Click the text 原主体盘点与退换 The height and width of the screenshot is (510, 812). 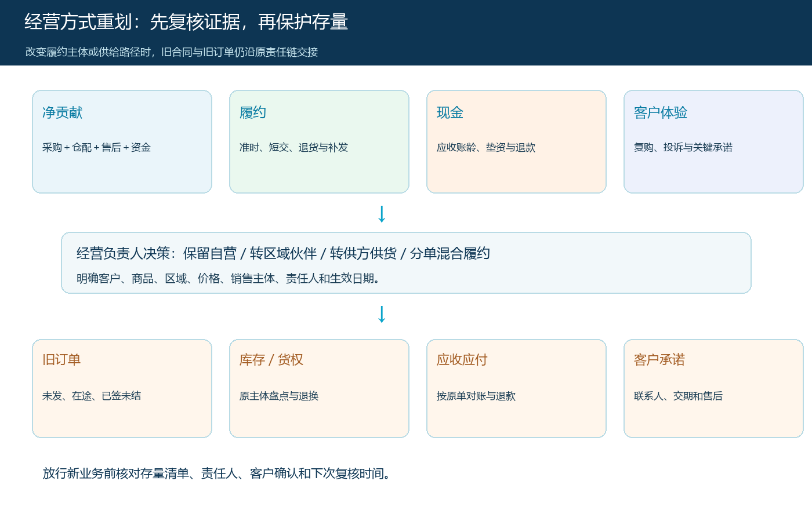(x=279, y=396)
